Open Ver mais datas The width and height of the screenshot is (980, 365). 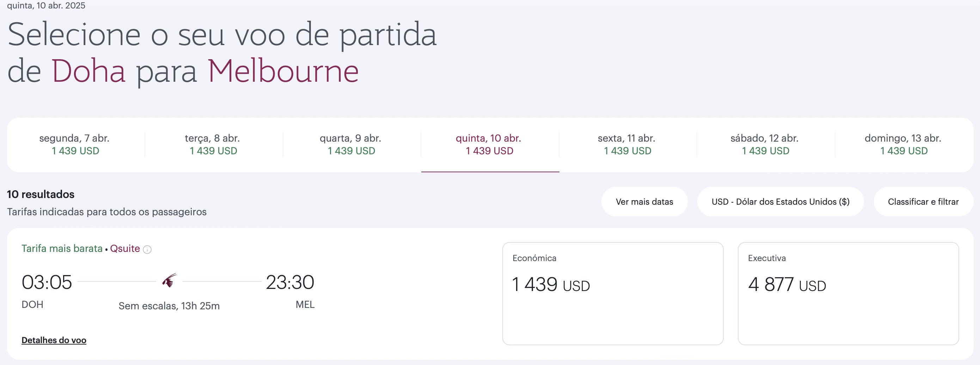coord(644,202)
